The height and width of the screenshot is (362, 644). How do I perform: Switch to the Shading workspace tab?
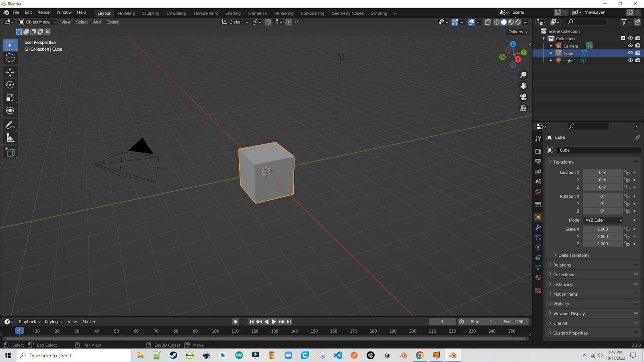point(233,13)
